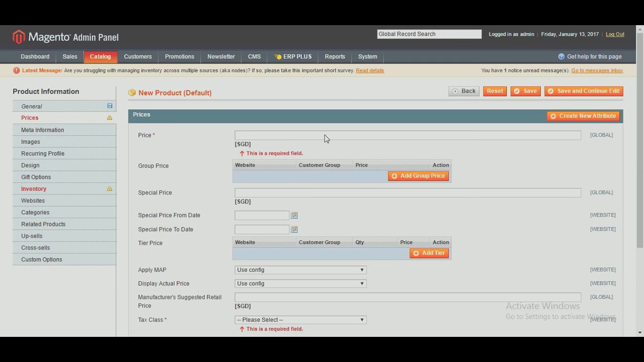Click the help question-mark icon
This screenshot has height=362, width=644.
click(561, 56)
